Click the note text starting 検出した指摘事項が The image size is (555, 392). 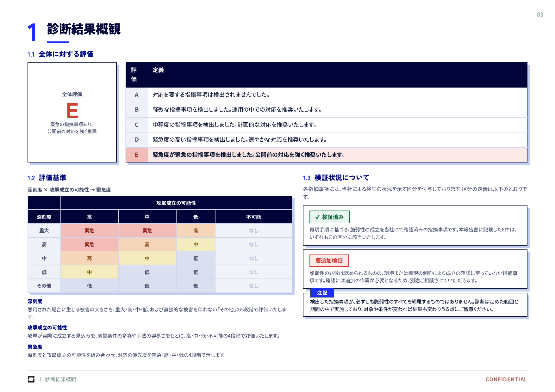[414, 305]
